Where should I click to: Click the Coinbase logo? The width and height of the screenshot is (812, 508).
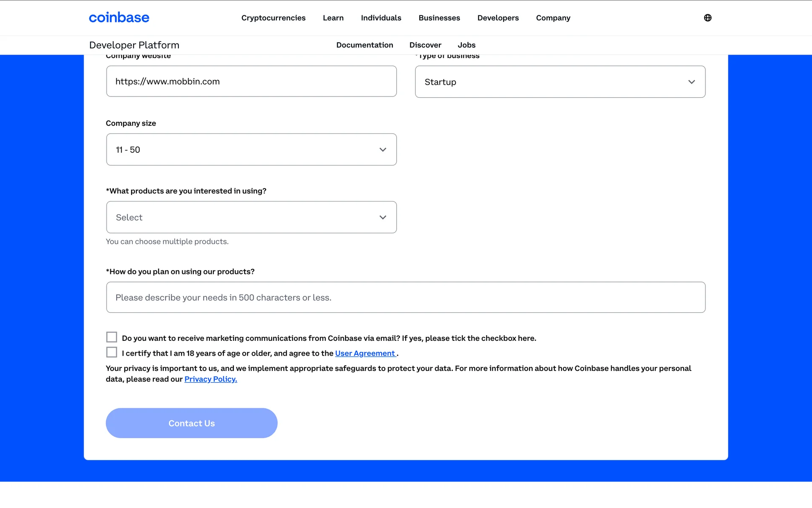tap(119, 18)
